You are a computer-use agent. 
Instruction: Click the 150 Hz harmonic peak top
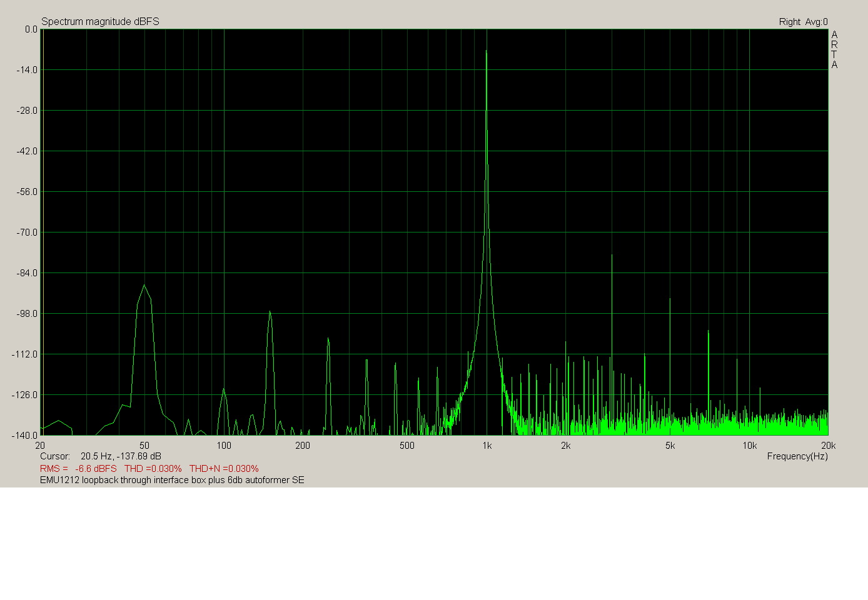pos(270,311)
